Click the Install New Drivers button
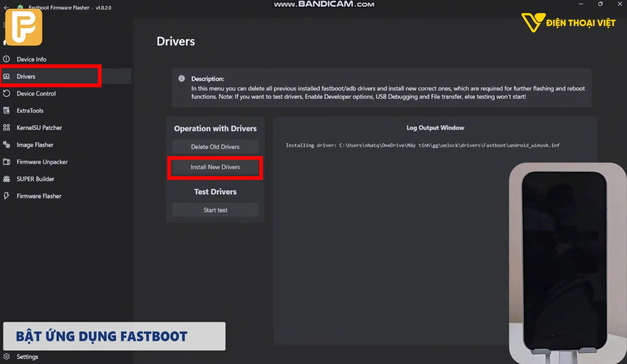 (215, 167)
